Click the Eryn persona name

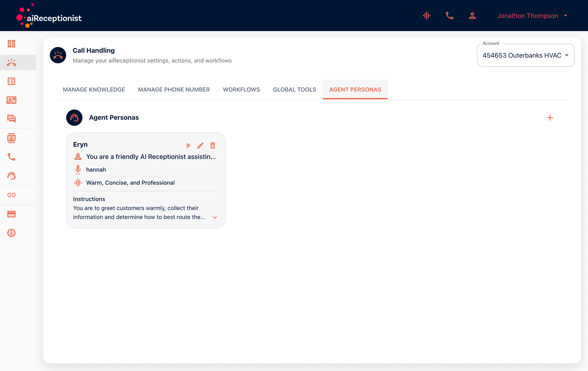click(x=80, y=144)
